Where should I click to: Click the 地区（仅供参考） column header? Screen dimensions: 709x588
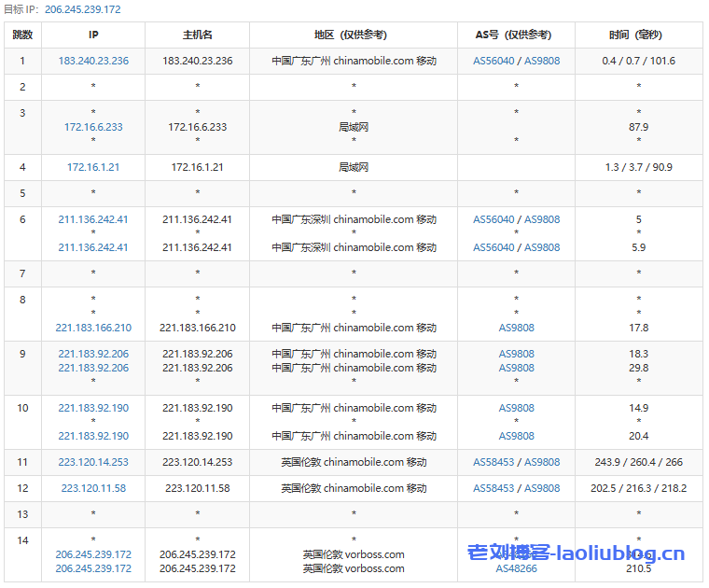354,35
